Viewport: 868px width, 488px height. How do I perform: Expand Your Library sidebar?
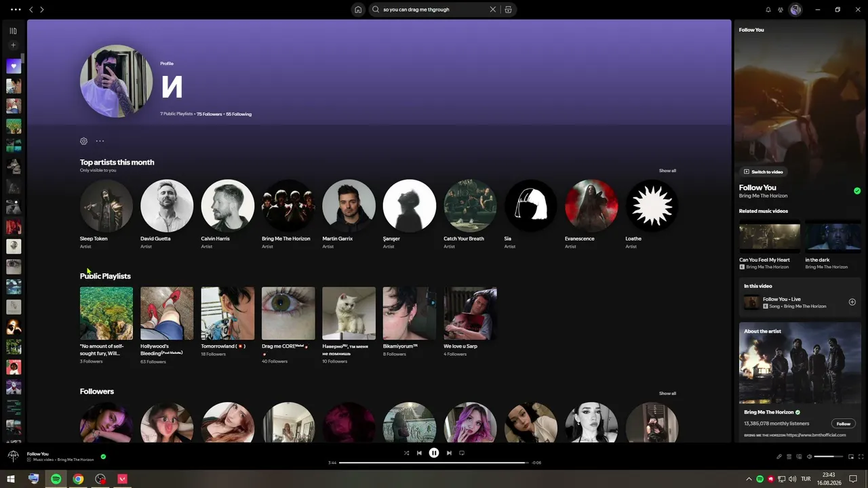pyautogui.click(x=13, y=30)
